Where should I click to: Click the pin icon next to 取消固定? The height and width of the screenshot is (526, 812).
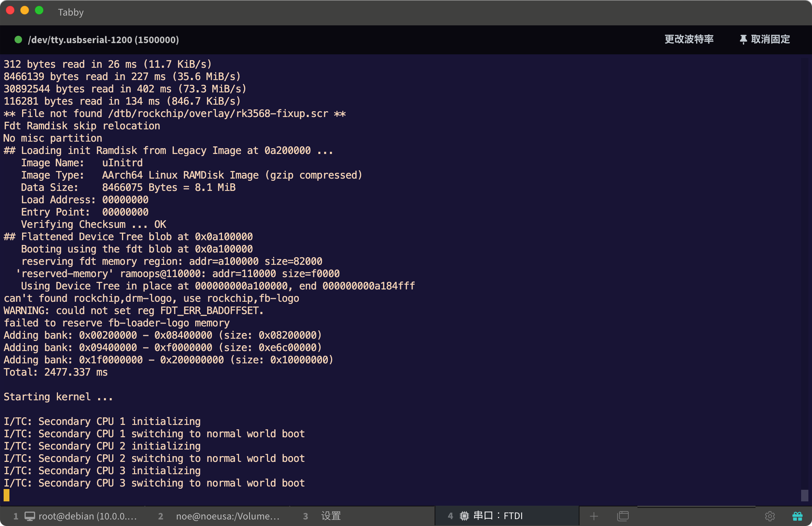point(743,39)
